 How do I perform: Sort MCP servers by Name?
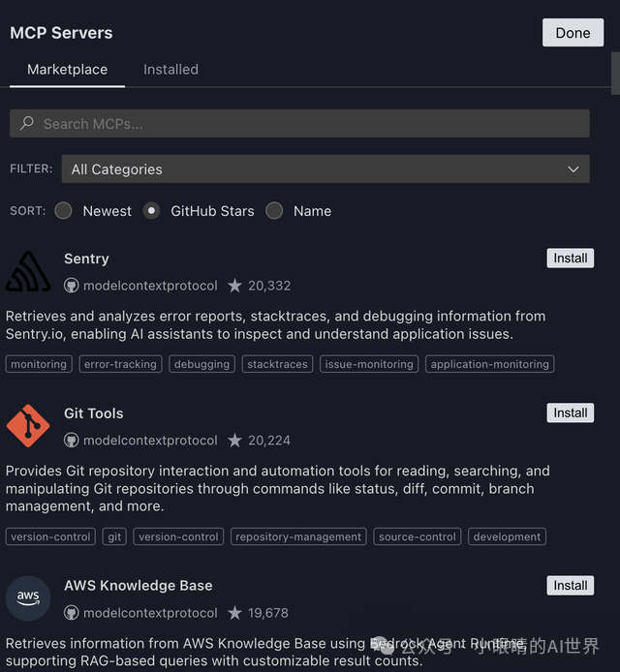point(275,211)
